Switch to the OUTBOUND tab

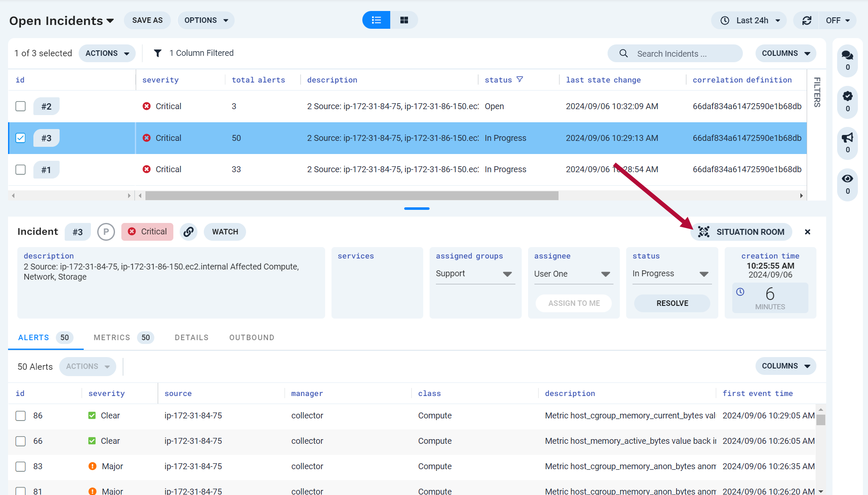252,338
